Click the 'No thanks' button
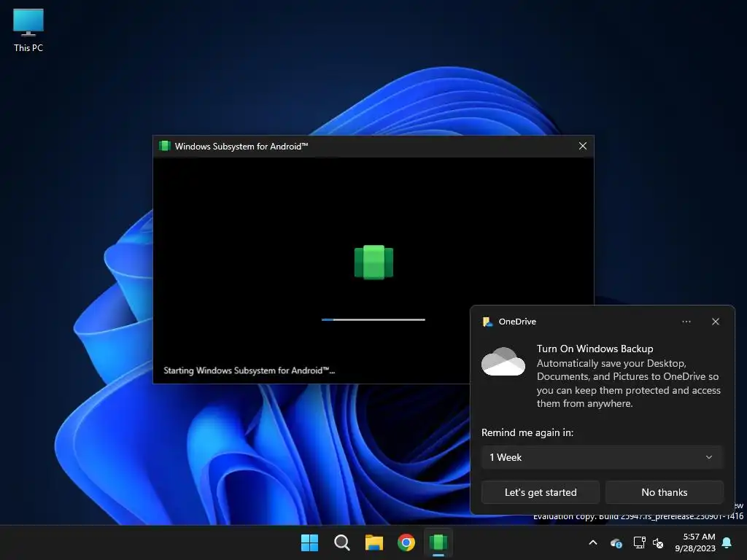The image size is (747, 560). [x=664, y=492]
